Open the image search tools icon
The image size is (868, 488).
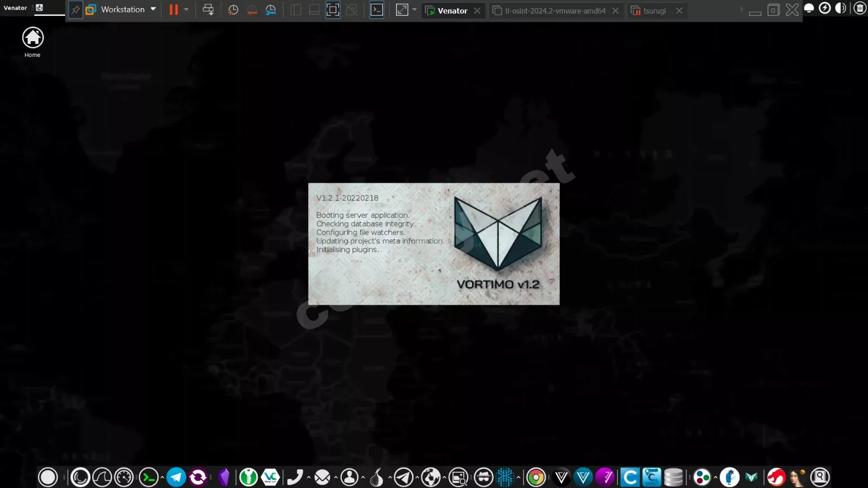click(x=458, y=477)
